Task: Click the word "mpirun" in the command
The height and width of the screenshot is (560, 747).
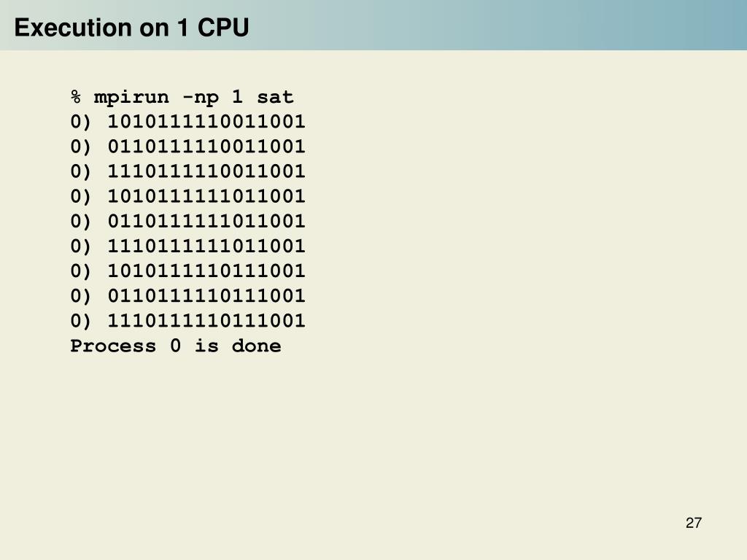Action: [131, 98]
